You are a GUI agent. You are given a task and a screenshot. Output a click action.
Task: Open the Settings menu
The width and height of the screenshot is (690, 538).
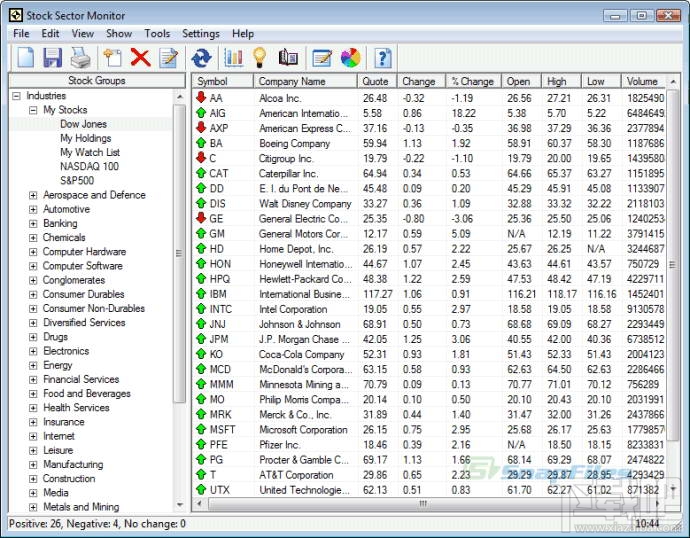pyautogui.click(x=201, y=33)
